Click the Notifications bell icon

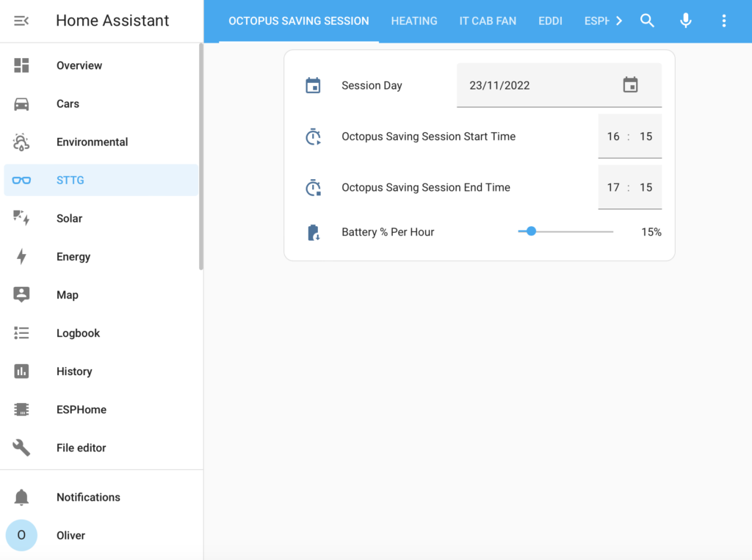[x=21, y=497]
